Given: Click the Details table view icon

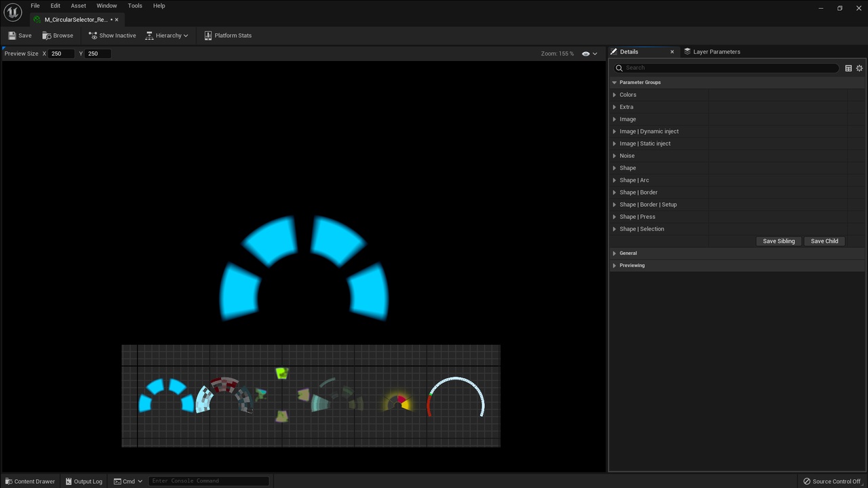Looking at the screenshot, I should [x=848, y=68].
